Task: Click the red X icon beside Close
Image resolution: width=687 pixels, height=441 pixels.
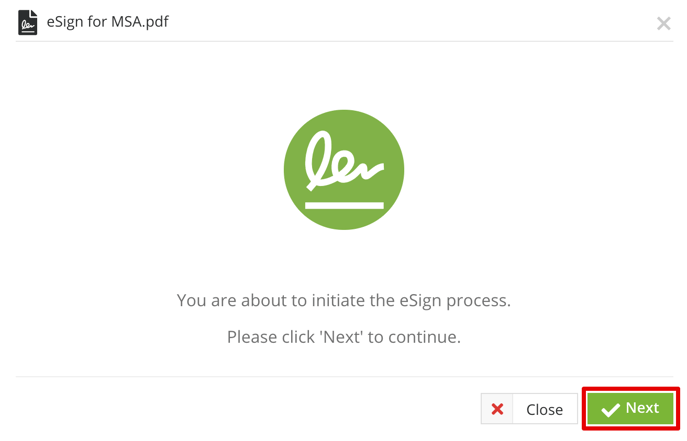Action: 497,409
